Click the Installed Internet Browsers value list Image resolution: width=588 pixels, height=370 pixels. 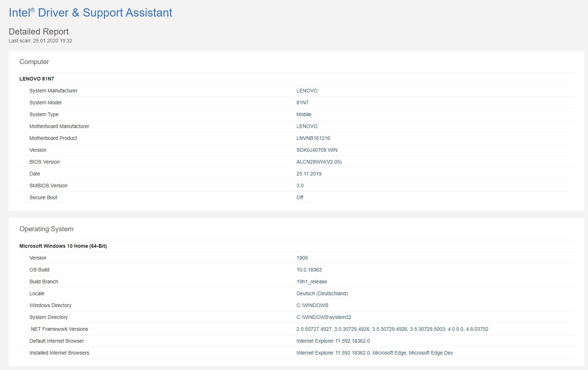(x=375, y=353)
